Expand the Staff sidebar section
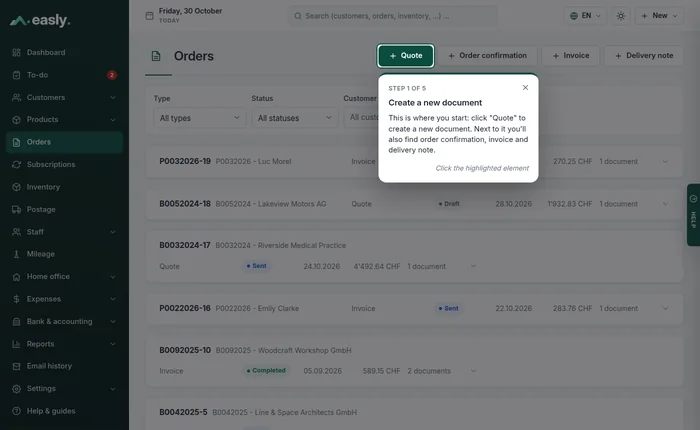The width and height of the screenshot is (700, 430). (112, 232)
